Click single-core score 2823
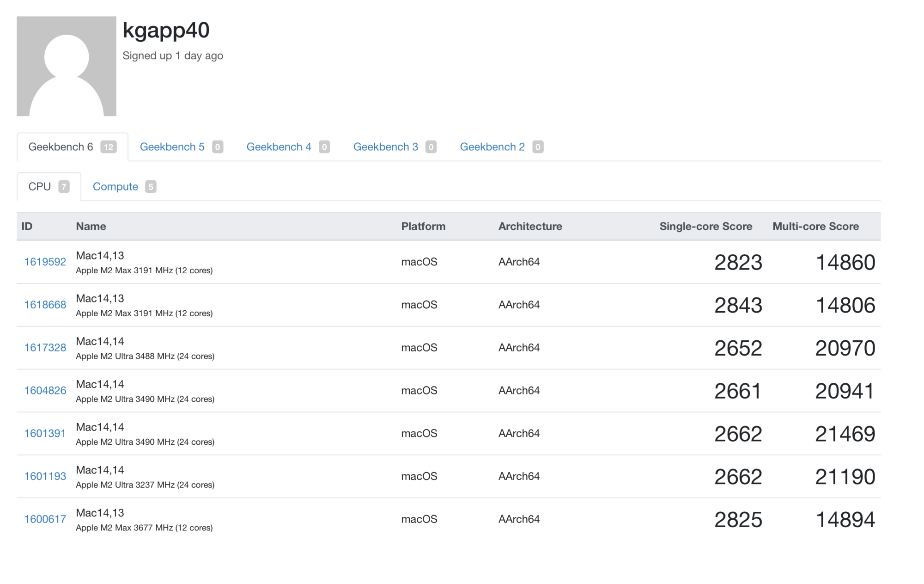The image size is (924, 584). [738, 263]
